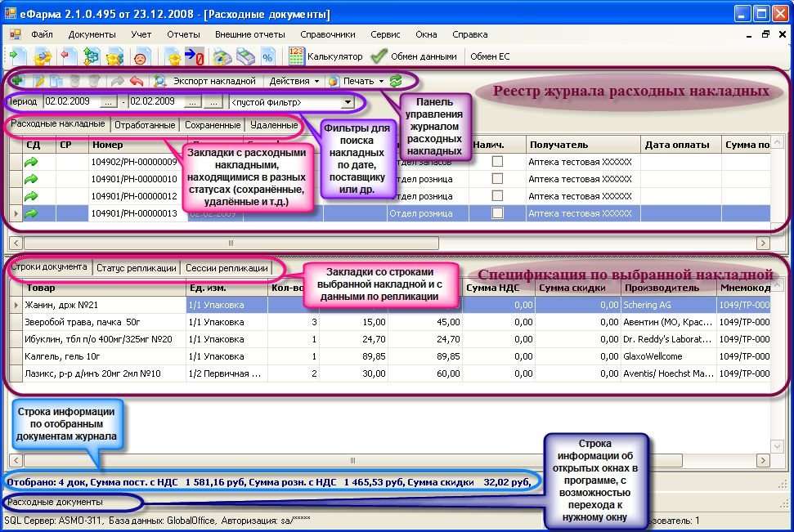Click the Обмен ЕС button
The height and width of the screenshot is (532, 794).
tap(490, 56)
